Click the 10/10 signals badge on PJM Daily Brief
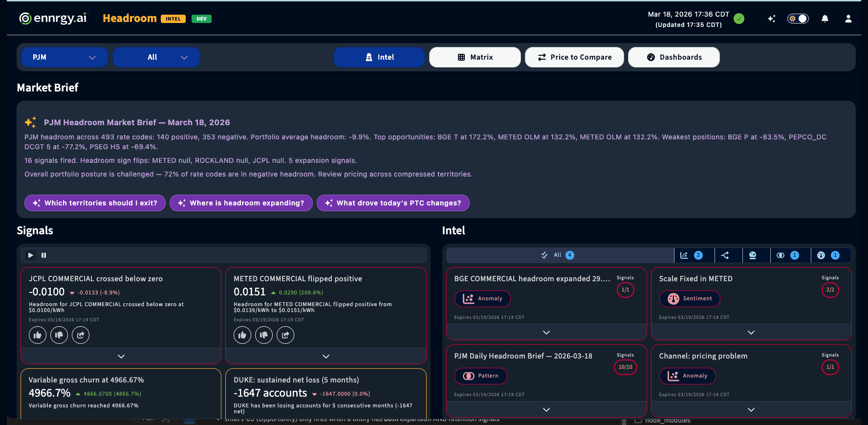The image size is (868, 425). coord(626,367)
